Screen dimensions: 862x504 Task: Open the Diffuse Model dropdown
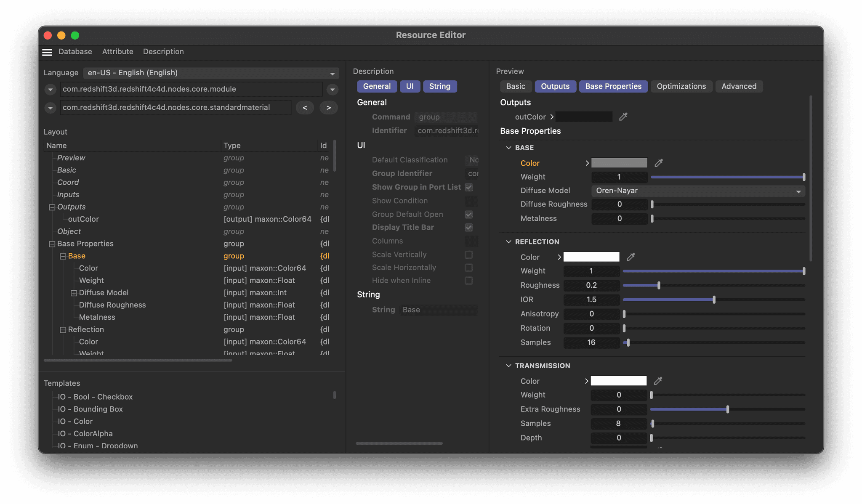coord(698,191)
